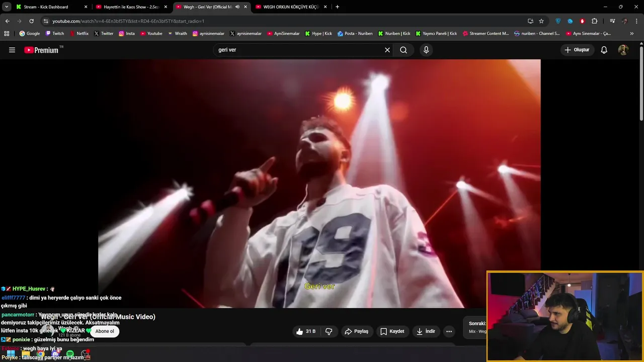
Task: Grab the page vertical scrollbar
Action: point(641,83)
